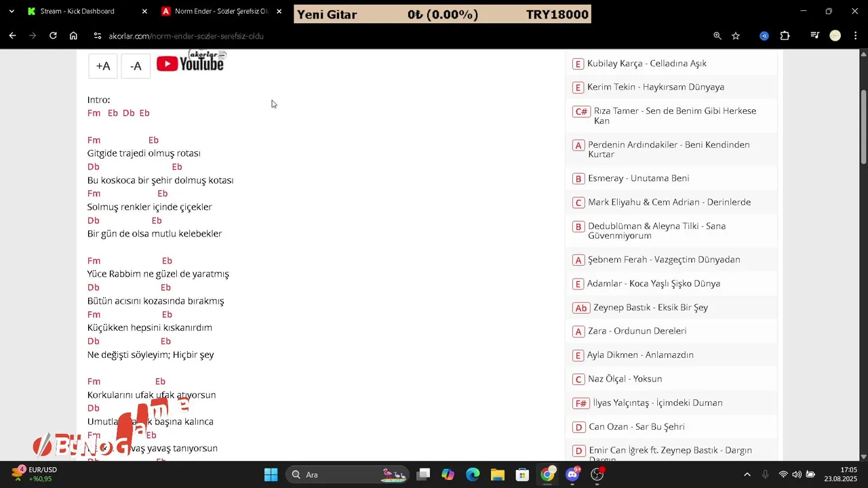The image size is (868, 488).
Task: Show hidden system tray icons
Action: [747, 474]
